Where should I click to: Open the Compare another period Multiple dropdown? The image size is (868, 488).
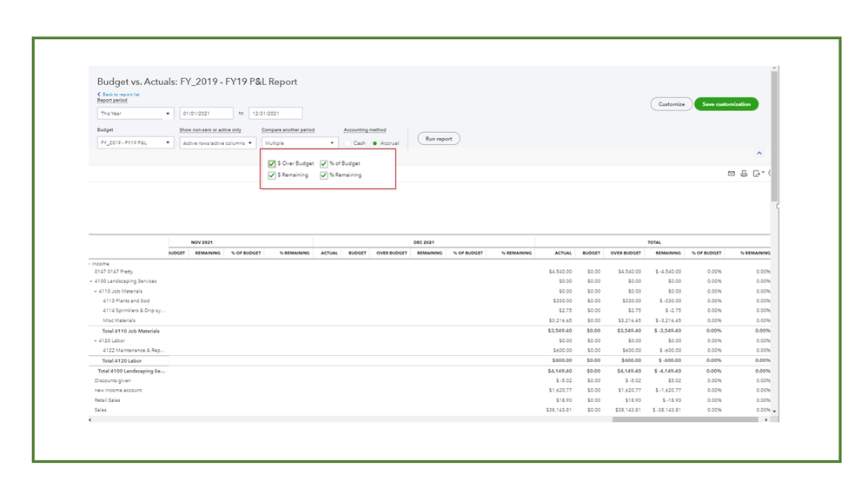click(300, 142)
